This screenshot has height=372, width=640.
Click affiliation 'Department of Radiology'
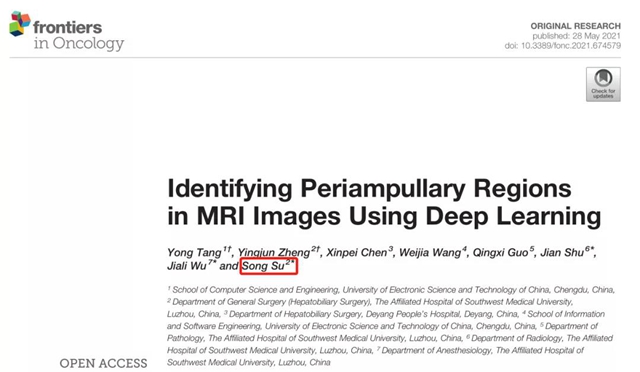(517, 338)
